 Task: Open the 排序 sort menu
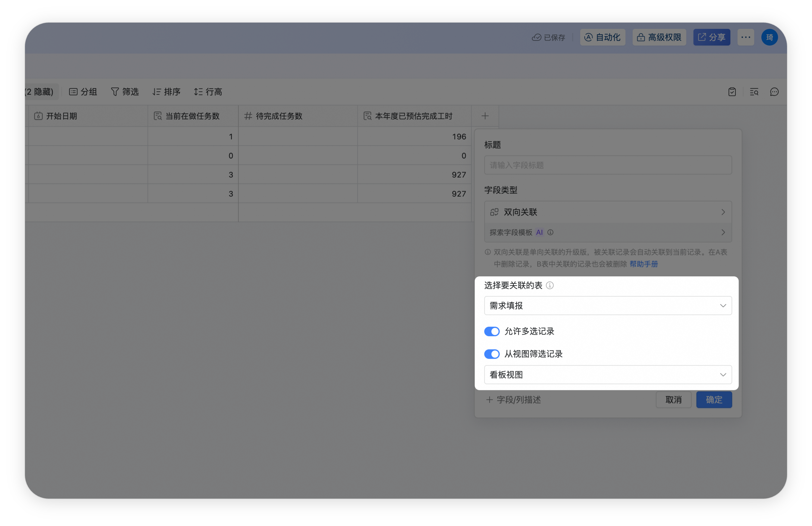pos(166,92)
